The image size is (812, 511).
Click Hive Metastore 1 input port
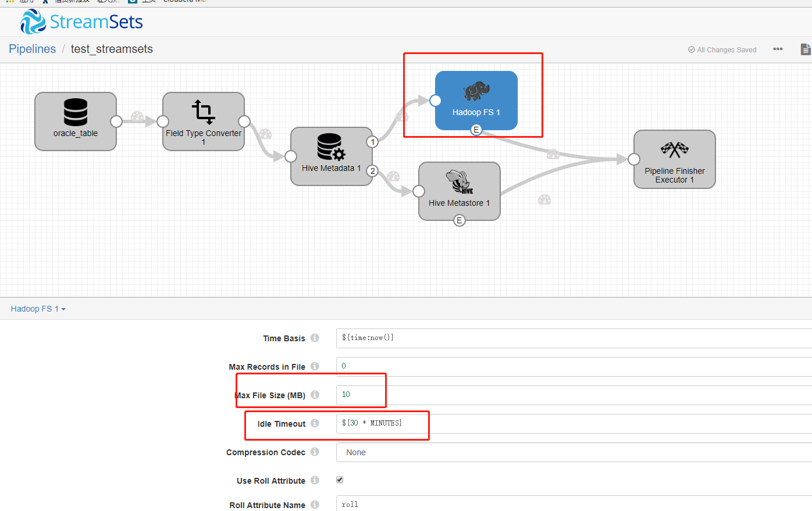coord(419,191)
